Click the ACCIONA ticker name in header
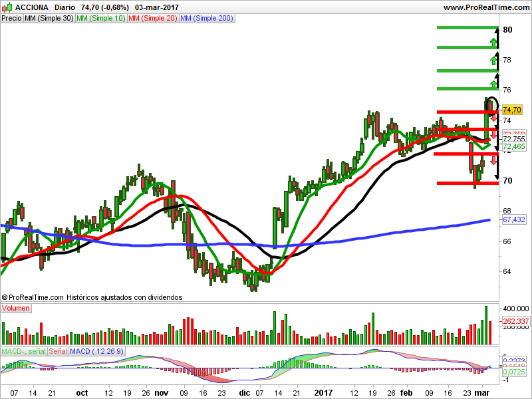 [32, 7]
